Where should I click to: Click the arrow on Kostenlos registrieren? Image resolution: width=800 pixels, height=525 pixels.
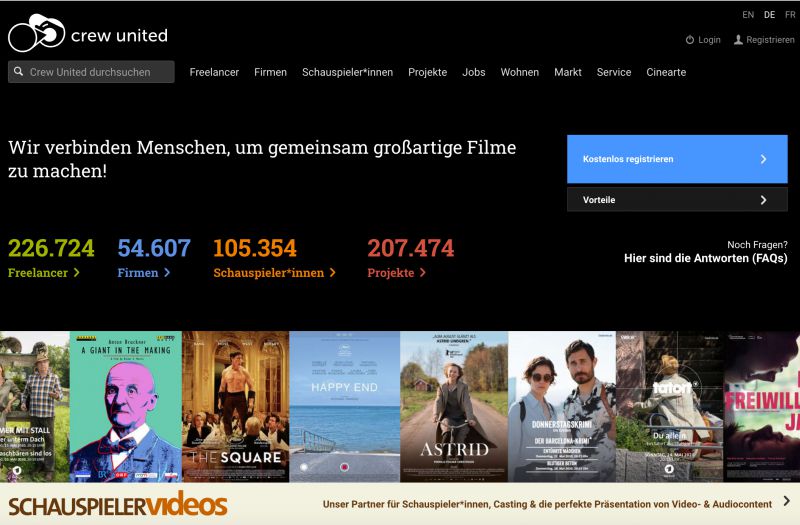coord(763,159)
